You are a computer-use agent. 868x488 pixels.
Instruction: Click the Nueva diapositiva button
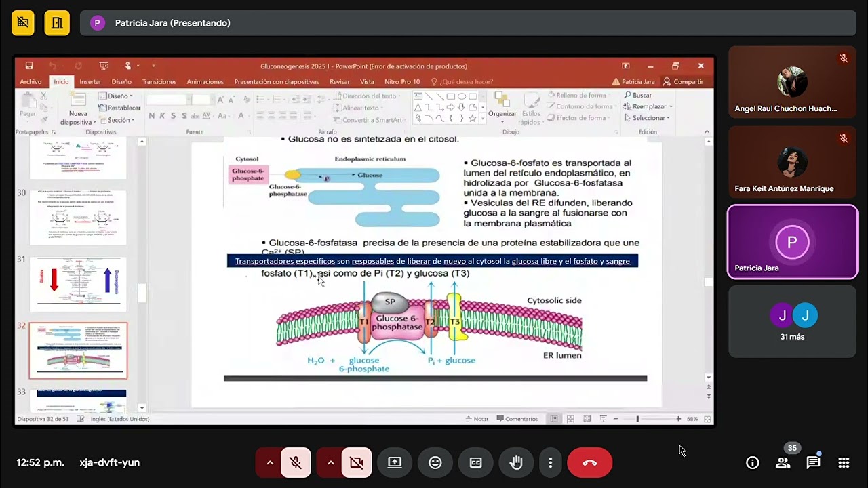point(78,109)
